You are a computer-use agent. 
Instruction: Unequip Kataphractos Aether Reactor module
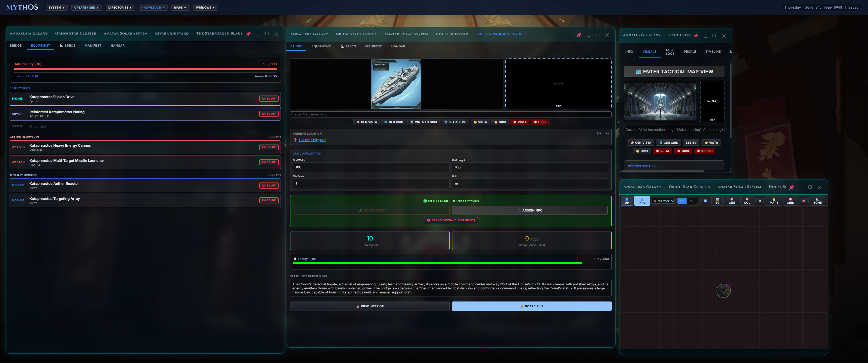coord(269,186)
